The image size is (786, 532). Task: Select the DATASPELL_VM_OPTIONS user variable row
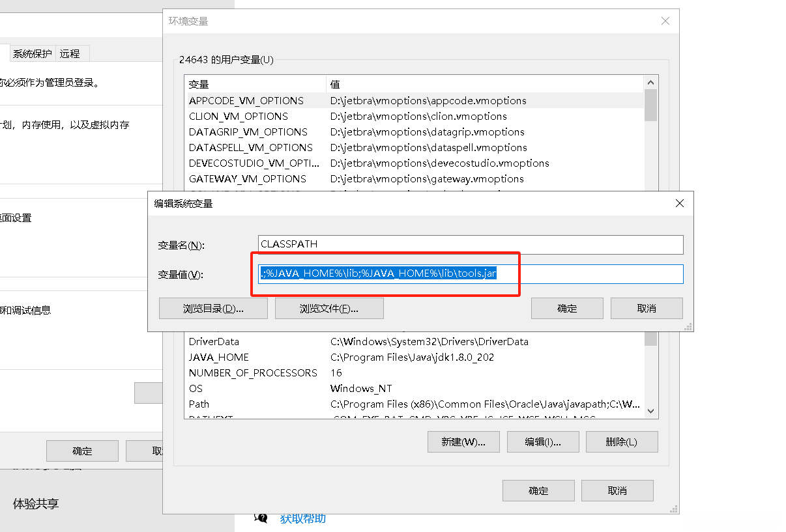point(414,147)
